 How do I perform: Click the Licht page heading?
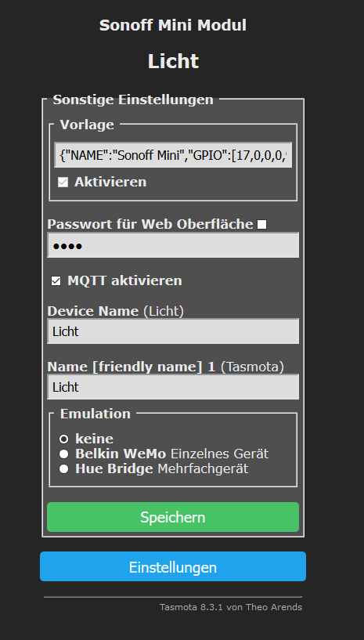(x=173, y=61)
